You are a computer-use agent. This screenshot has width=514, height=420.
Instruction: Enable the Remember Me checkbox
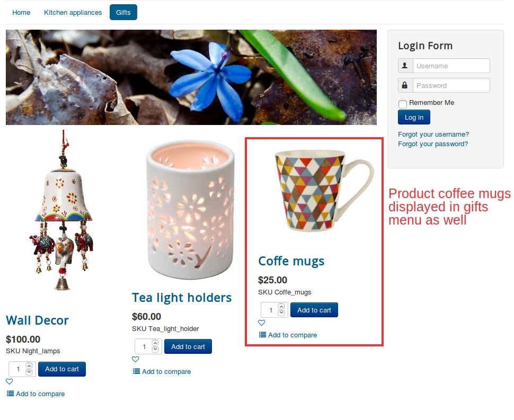click(403, 104)
